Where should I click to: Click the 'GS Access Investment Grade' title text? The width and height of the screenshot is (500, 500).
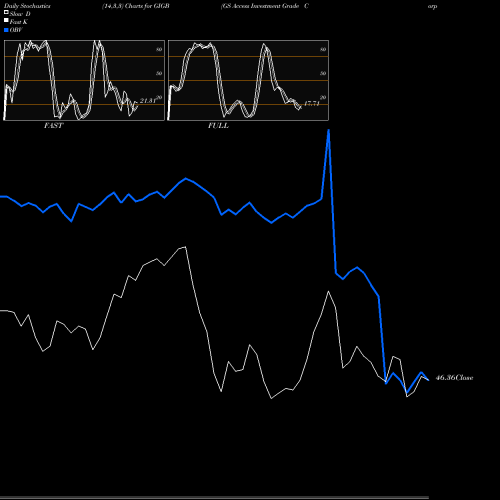(260, 6)
